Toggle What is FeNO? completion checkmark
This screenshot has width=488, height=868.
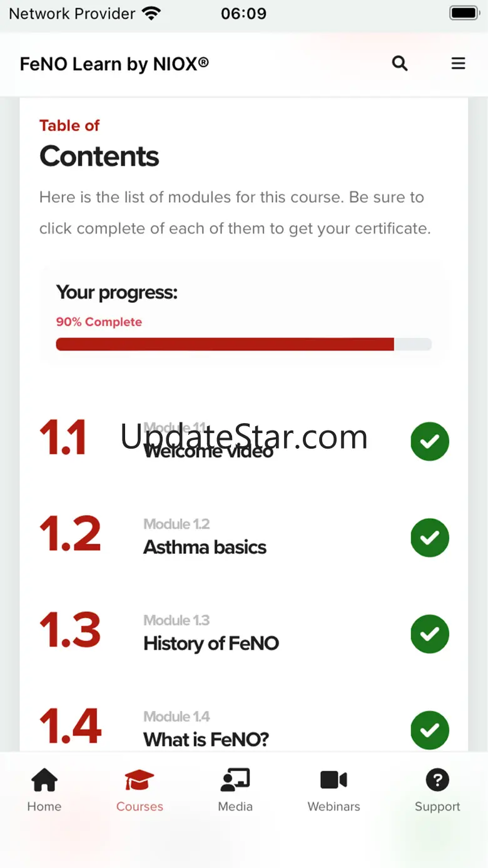click(430, 730)
